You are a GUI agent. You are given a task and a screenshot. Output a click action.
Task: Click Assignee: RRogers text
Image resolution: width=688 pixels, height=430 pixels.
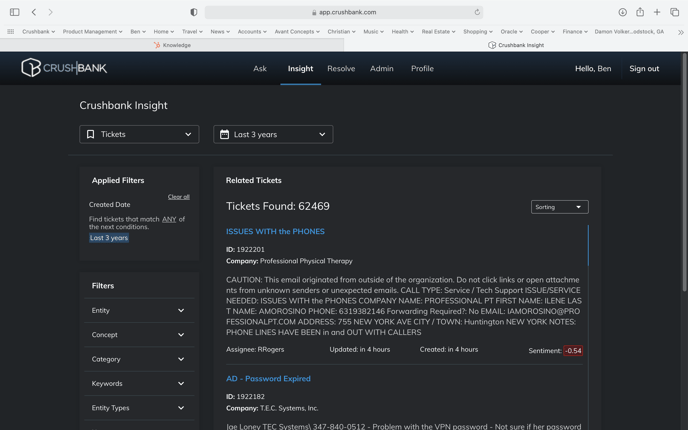click(x=255, y=350)
